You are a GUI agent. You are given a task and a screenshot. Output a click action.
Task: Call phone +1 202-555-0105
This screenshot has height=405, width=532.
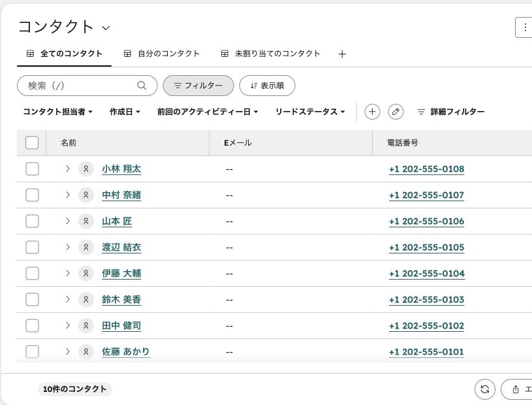(426, 248)
